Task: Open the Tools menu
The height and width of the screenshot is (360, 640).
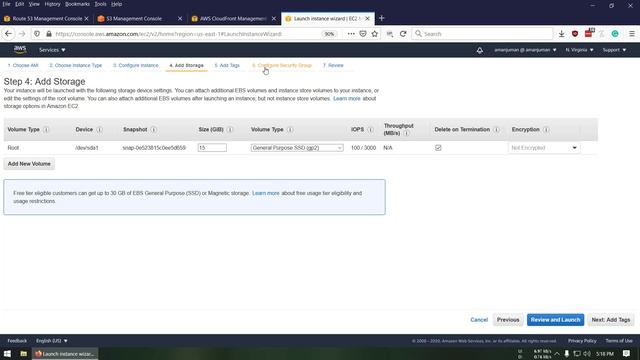Action: click(100, 4)
